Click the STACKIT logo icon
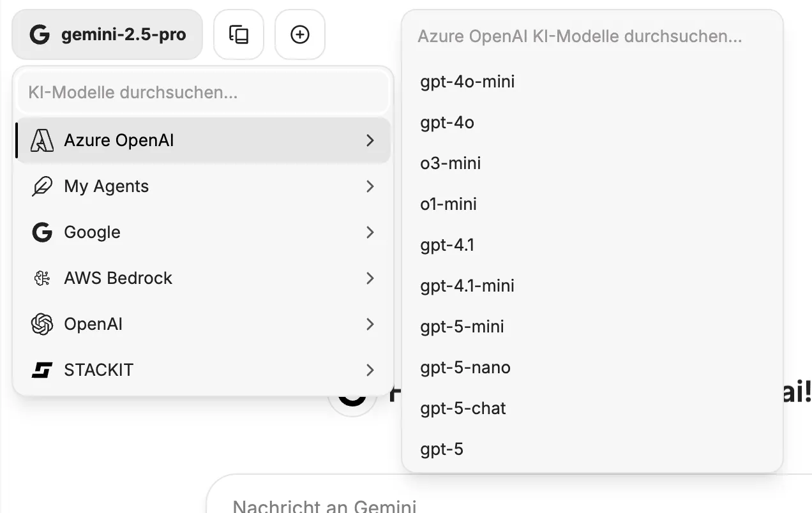The image size is (812, 513). pos(42,370)
